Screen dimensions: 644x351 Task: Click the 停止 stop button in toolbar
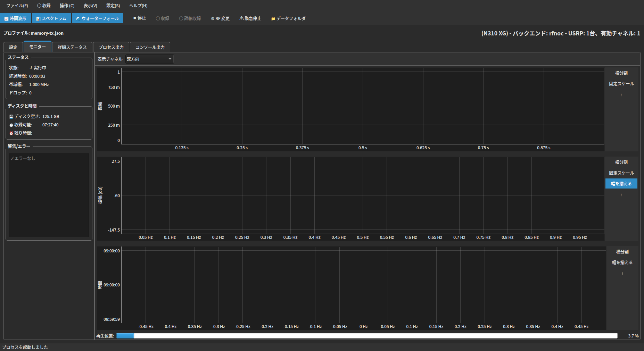[x=140, y=18]
